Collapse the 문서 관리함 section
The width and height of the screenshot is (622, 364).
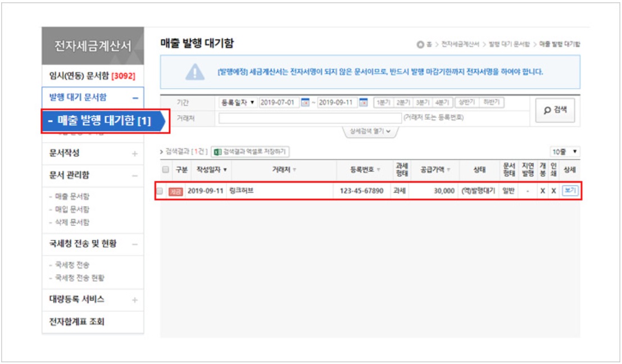[x=135, y=175]
